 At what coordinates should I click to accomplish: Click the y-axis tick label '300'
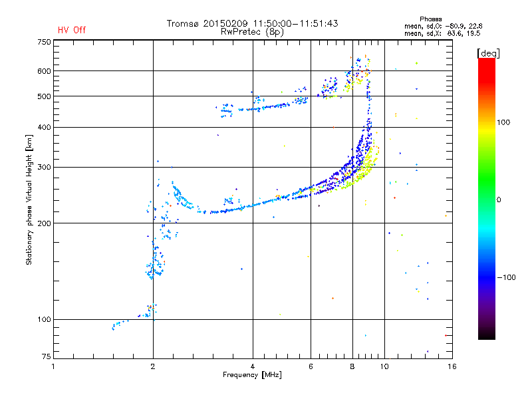click(x=44, y=168)
